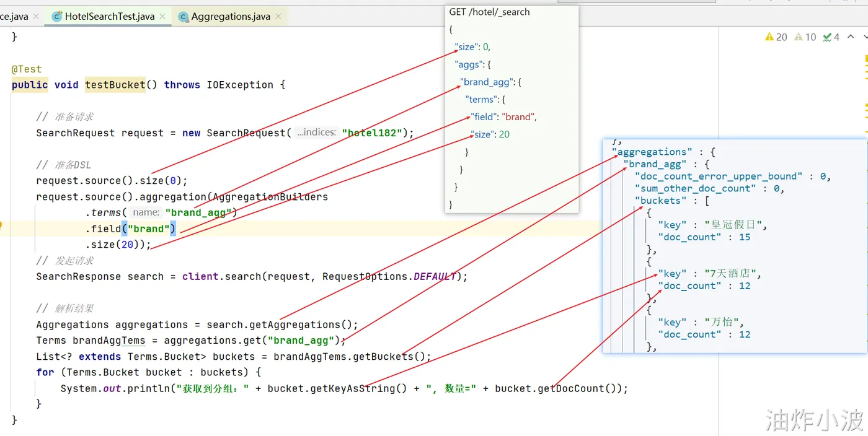Screen dimensions: 868x436
Task: Click the RequestOptions.DEFAULT constant
Action: coord(389,276)
